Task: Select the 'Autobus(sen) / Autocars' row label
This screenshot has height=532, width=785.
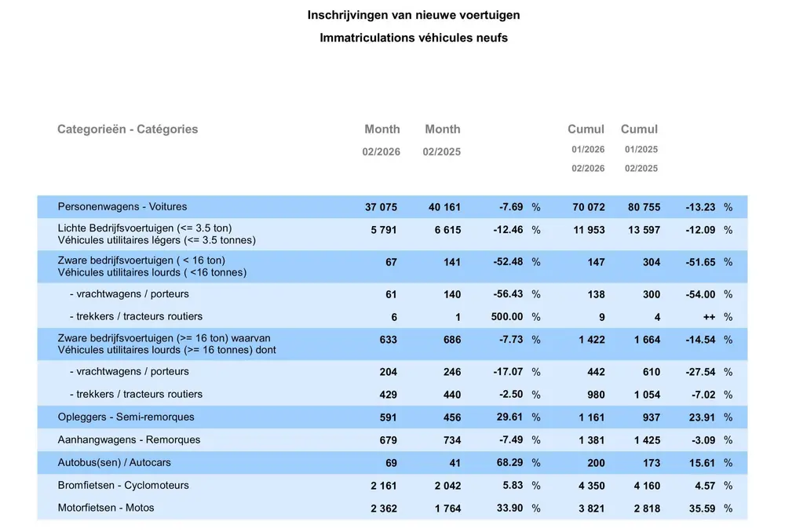Action: click(x=116, y=462)
